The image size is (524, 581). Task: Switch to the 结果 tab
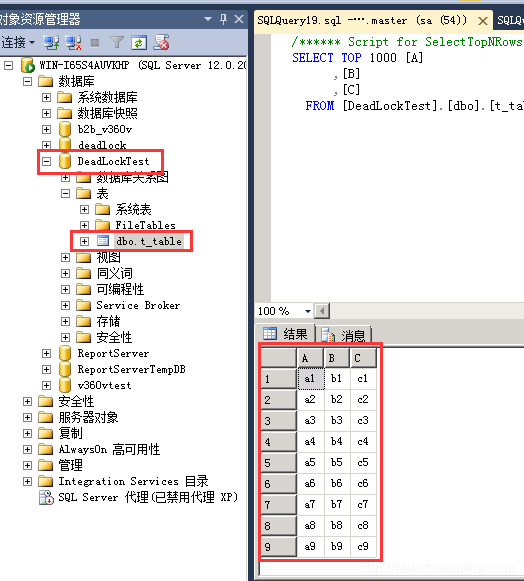tap(285, 334)
